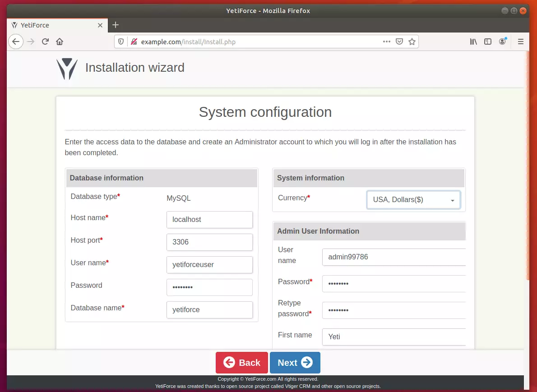Click the database Password field

pyautogui.click(x=209, y=287)
